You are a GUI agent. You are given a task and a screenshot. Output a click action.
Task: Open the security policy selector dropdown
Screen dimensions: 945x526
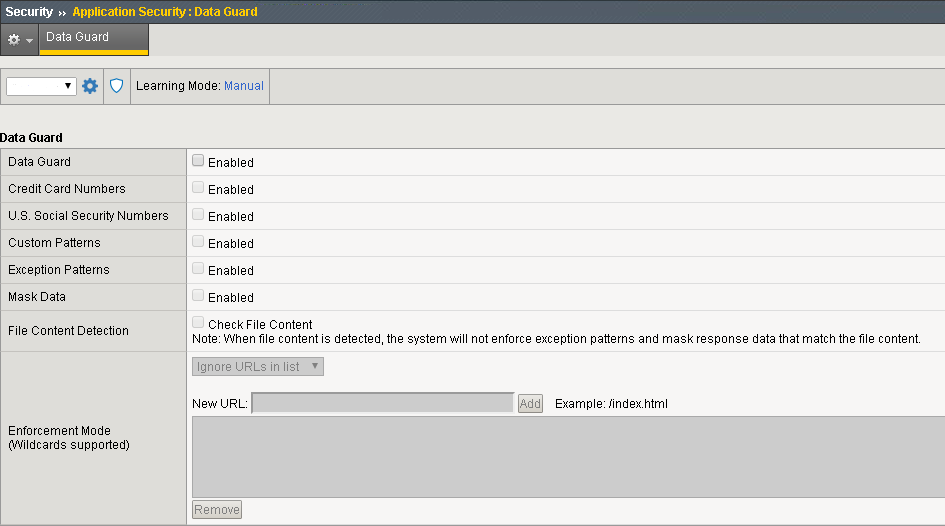41,86
